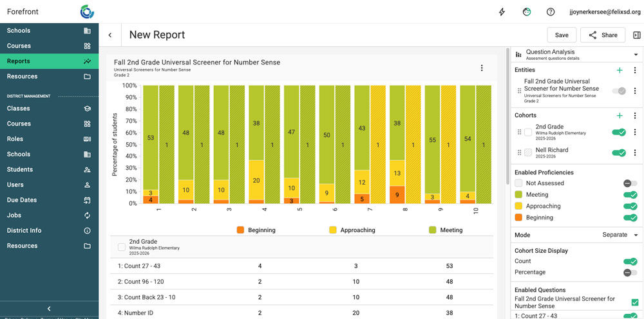Toggle the Not Assessed proficiency switch

(x=629, y=183)
